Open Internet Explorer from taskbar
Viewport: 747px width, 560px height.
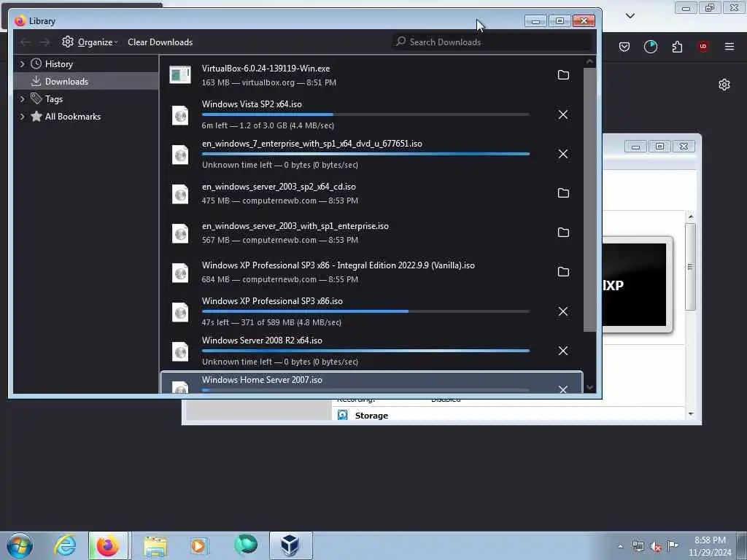pyautogui.click(x=65, y=545)
